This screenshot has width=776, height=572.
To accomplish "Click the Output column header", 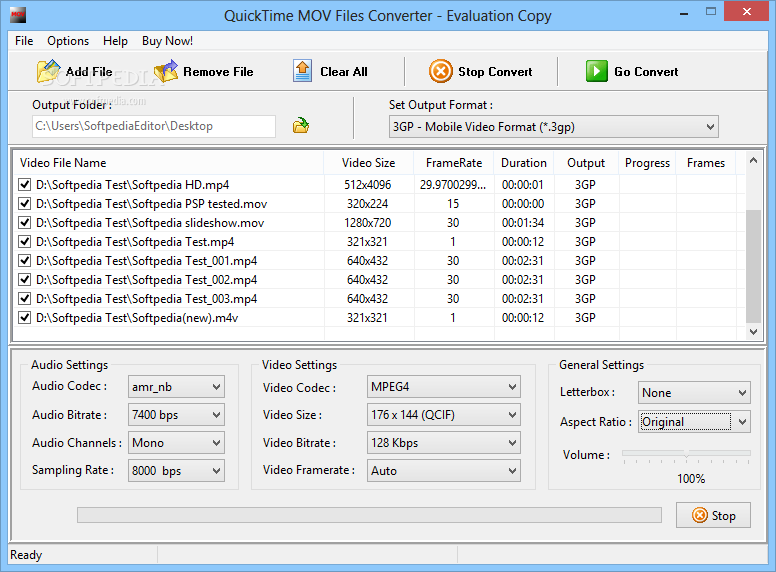I will (x=586, y=163).
